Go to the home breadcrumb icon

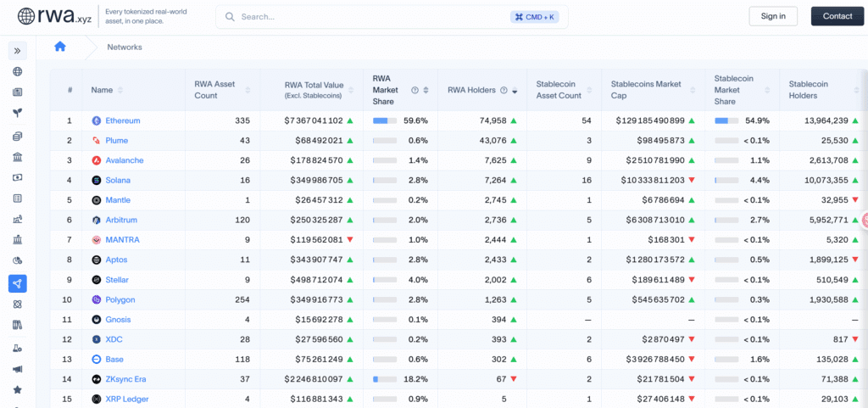(x=60, y=47)
